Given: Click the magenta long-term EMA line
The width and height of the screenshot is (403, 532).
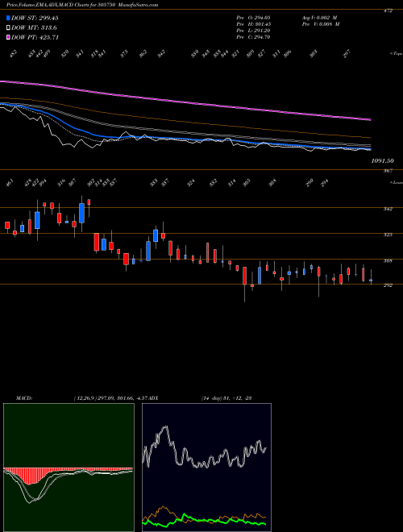Looking at the screenshot, I should [x=185, y=101].
